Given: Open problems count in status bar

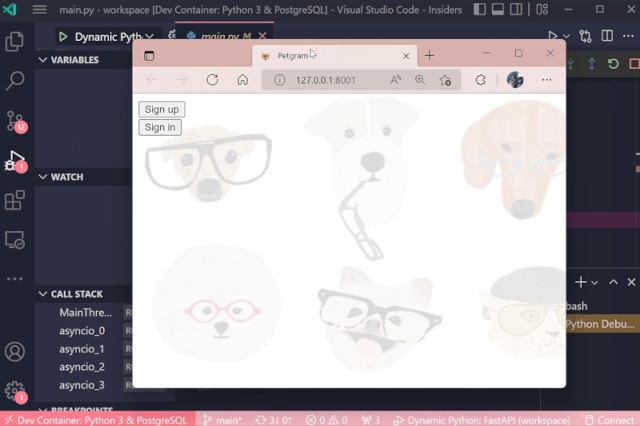Looking at the screenshot, I should coord(327,420).
